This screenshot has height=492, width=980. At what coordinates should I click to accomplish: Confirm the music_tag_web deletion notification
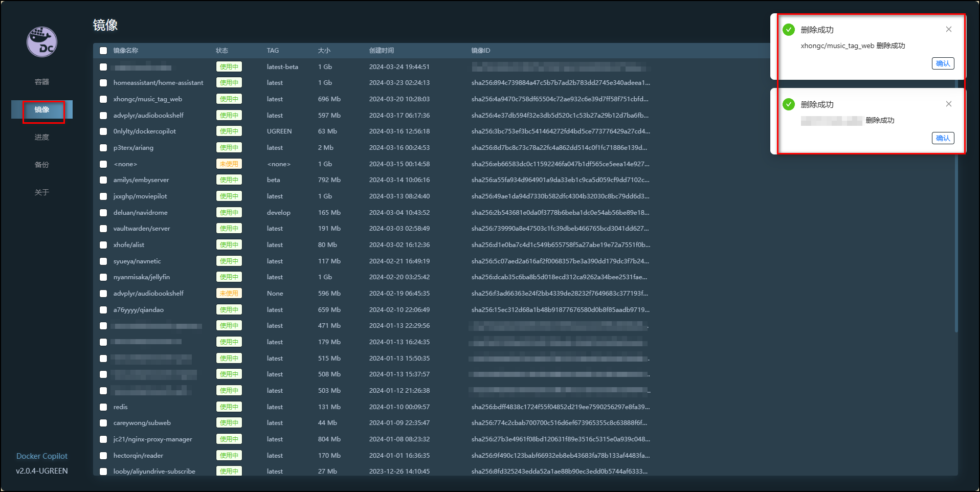point(942,64)
